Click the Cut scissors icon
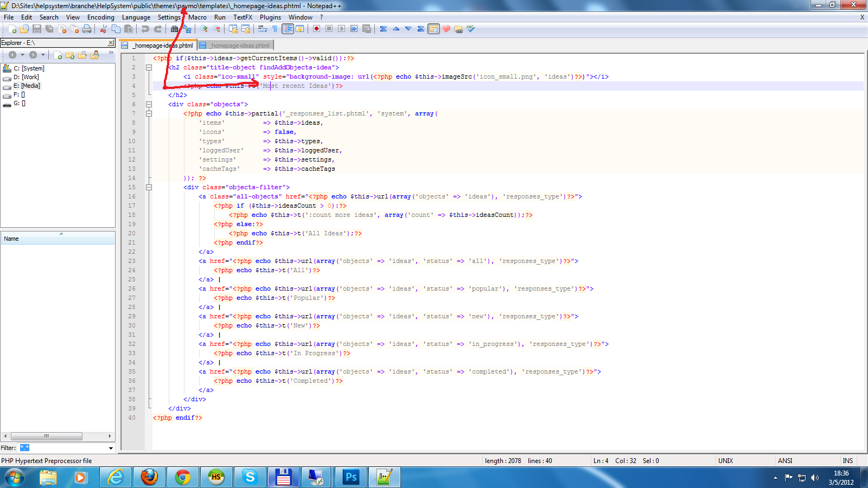This screenshot has width=868, height=488. pyautogui.click(x=103, y=29)
